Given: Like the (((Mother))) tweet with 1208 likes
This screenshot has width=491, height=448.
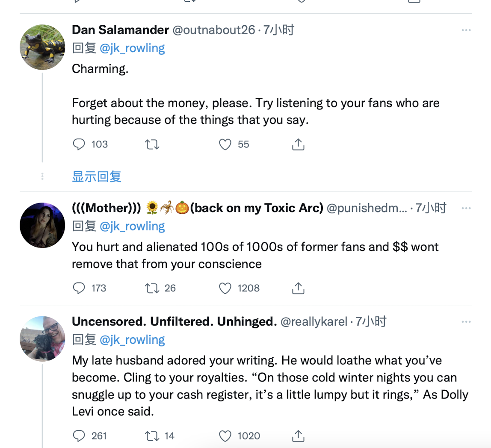Looking at the screenshot, I should [225, 288].
